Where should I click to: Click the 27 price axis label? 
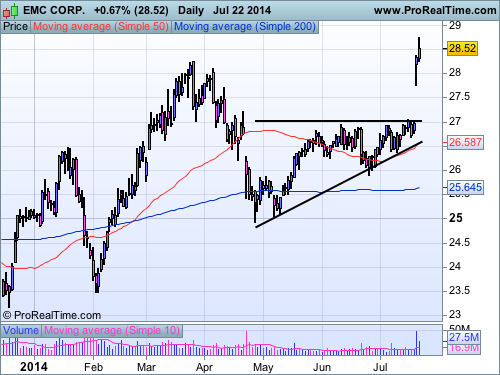point(455,121)
